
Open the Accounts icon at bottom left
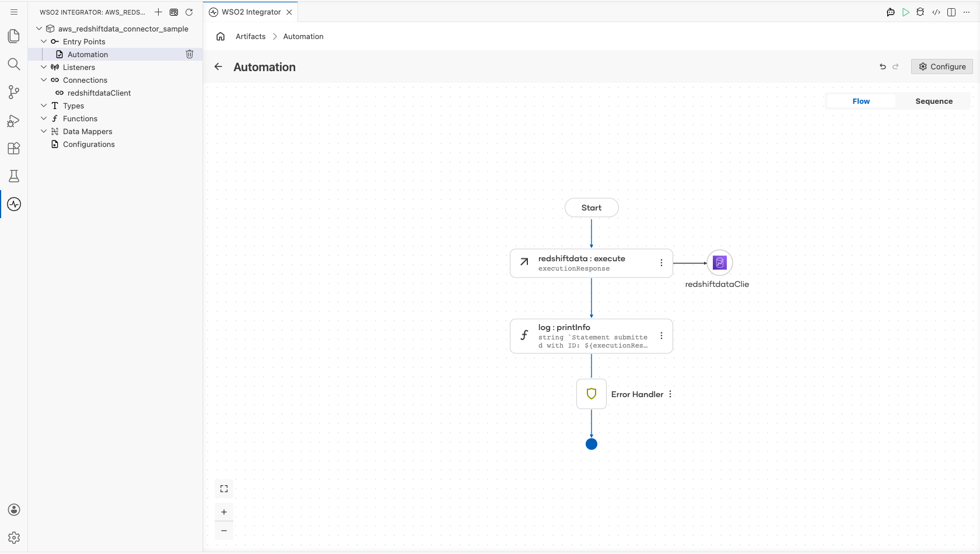click(x=14, y=510)
